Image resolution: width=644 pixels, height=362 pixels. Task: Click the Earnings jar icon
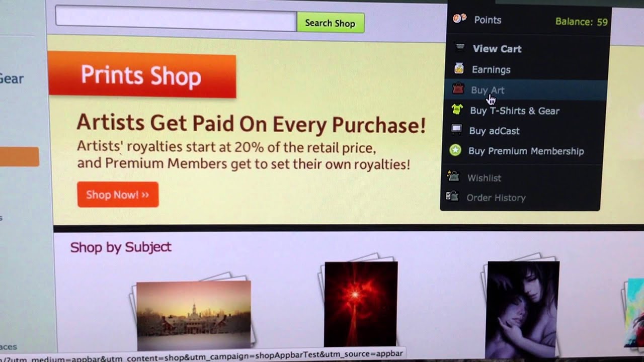click(458, 68)
